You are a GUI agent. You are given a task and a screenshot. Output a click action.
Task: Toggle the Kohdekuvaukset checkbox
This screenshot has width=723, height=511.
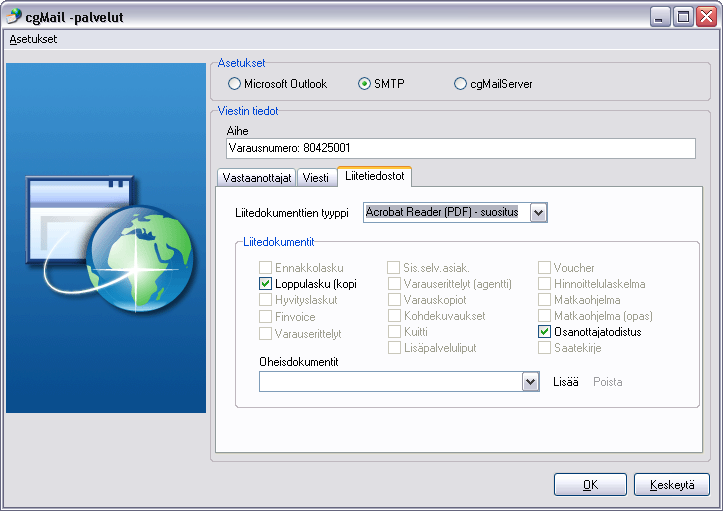point(394,316)
